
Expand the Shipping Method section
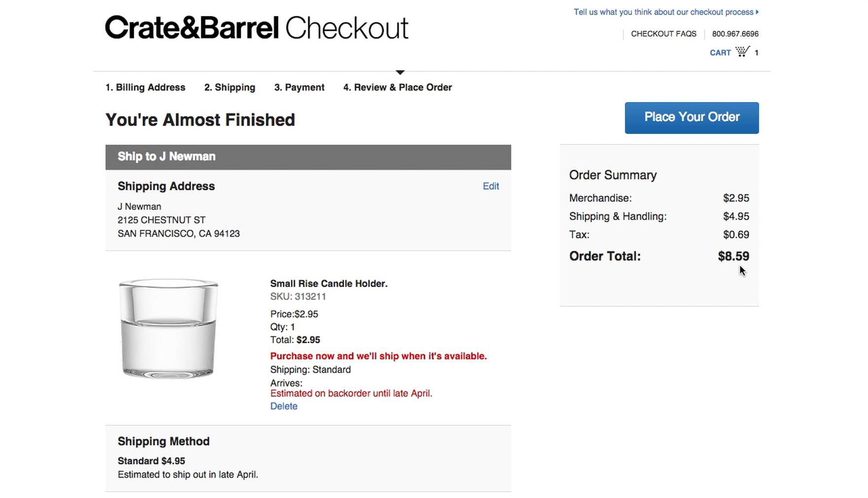tap(163, 441)
